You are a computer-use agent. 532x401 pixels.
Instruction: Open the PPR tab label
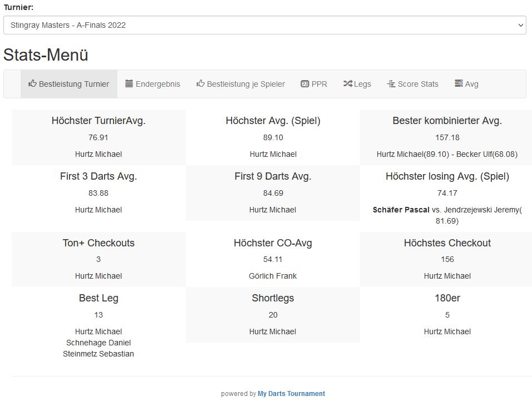pyautogui.click(x=319, y=84)
